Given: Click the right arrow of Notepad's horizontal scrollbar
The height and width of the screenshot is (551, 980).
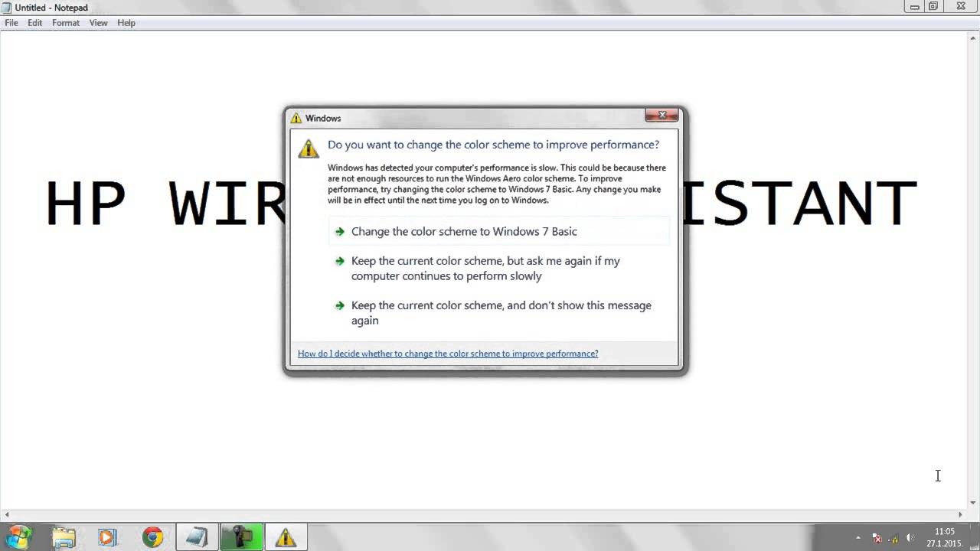Looking at the screenshot, I should tap(961, 515).
